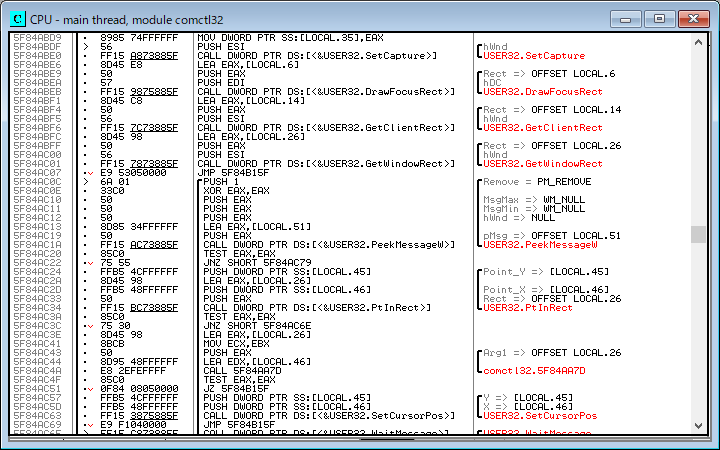The width and height of the screenshot is (720, 450).
Task: Select address 5F84ABD9
Action: (37, 38)
